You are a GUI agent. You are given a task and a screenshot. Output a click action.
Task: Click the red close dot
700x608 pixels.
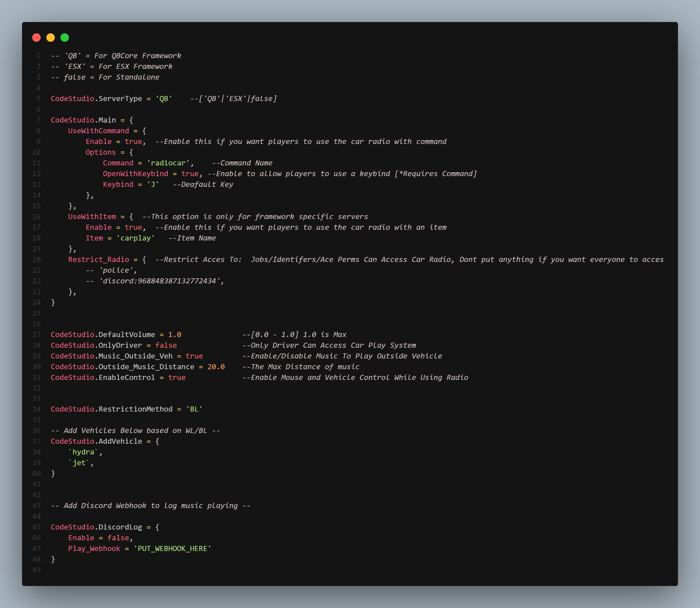(x=36, y=38)
